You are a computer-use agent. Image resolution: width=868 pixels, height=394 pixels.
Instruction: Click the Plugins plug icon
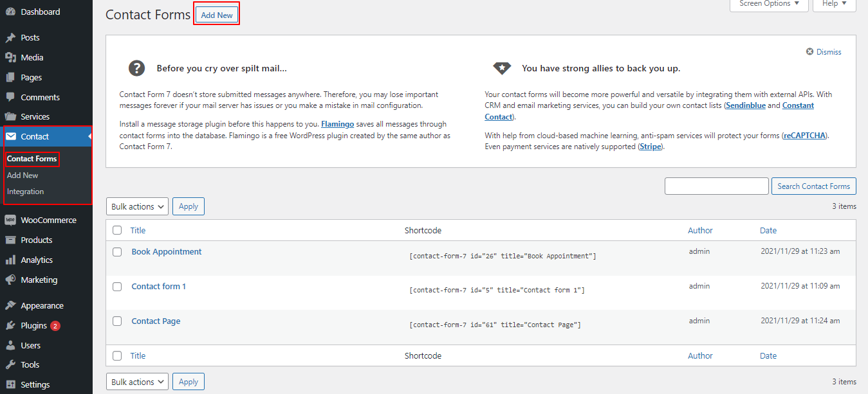point(10,326)
